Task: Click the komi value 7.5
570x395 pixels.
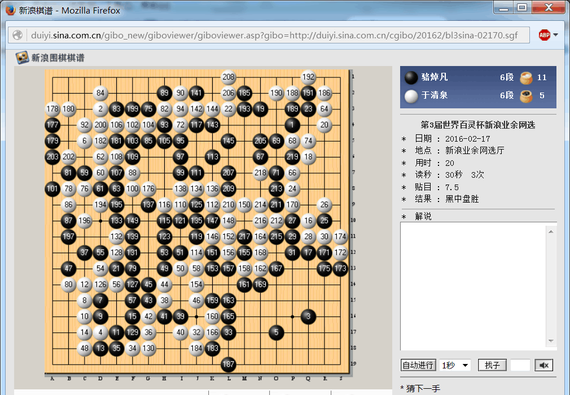Action: tap(452, 187)
